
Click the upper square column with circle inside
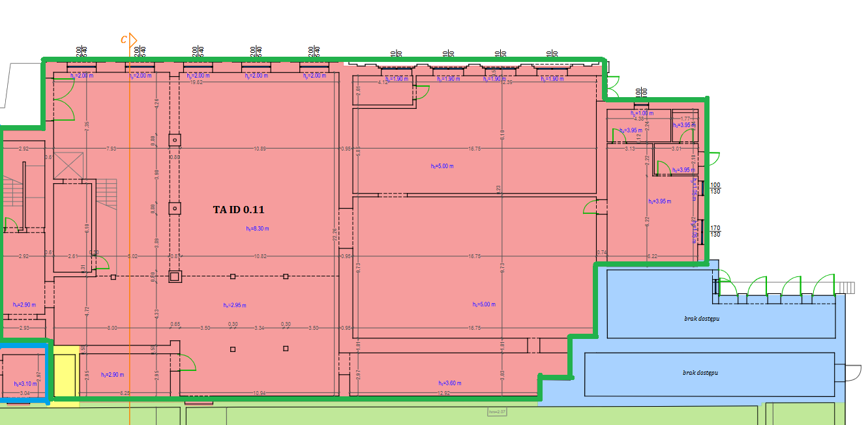[175, 139]
